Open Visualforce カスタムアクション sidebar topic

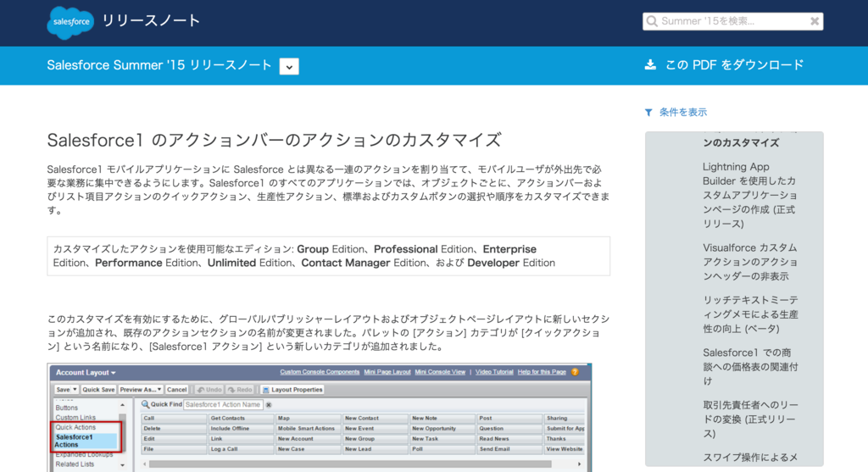pos(749,262)
